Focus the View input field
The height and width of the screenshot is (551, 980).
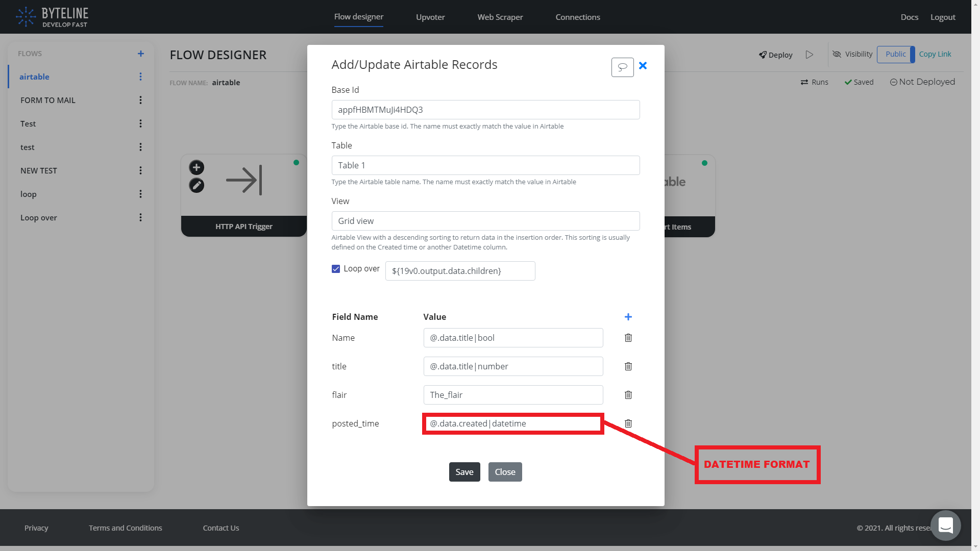pos(485,221)
